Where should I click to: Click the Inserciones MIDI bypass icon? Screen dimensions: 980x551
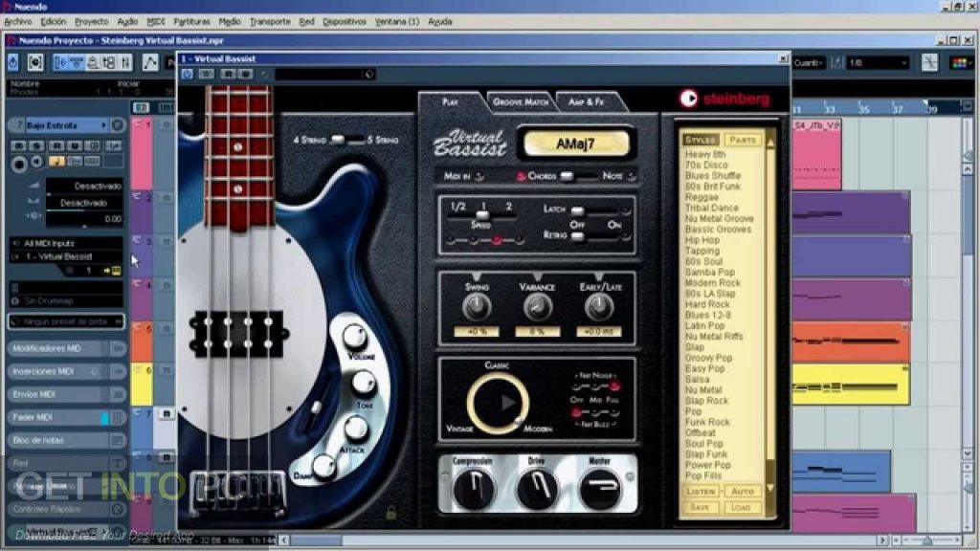pyautogui.click(x=118, y=372)
